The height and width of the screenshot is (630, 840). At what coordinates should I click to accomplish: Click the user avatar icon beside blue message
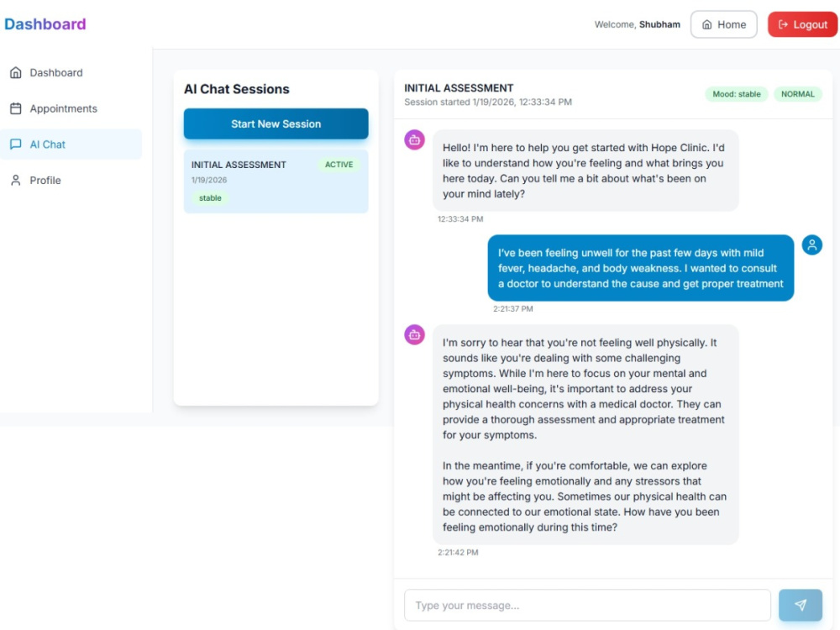click(811, 244)
